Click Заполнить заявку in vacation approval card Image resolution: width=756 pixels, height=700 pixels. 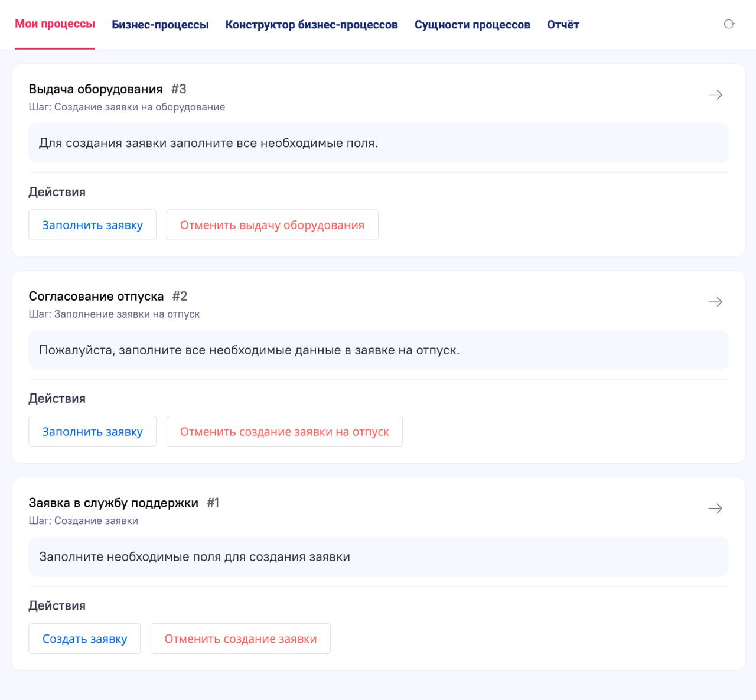92,431
